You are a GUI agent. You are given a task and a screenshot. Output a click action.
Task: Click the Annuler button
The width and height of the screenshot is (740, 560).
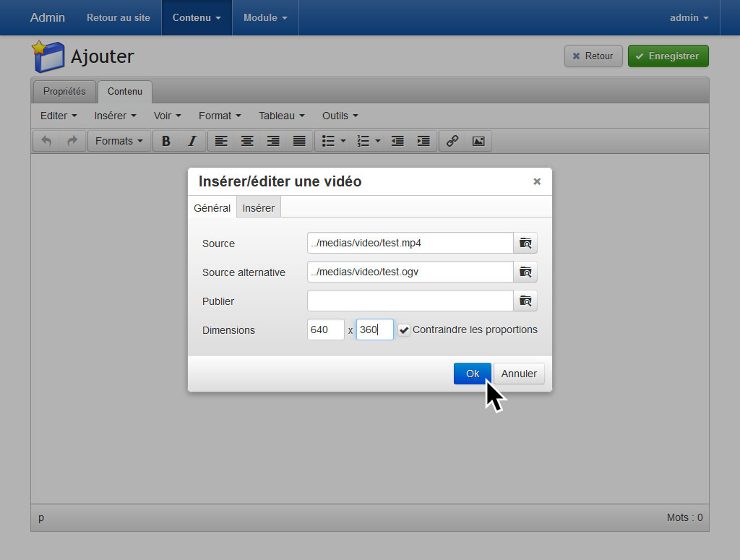519,374
